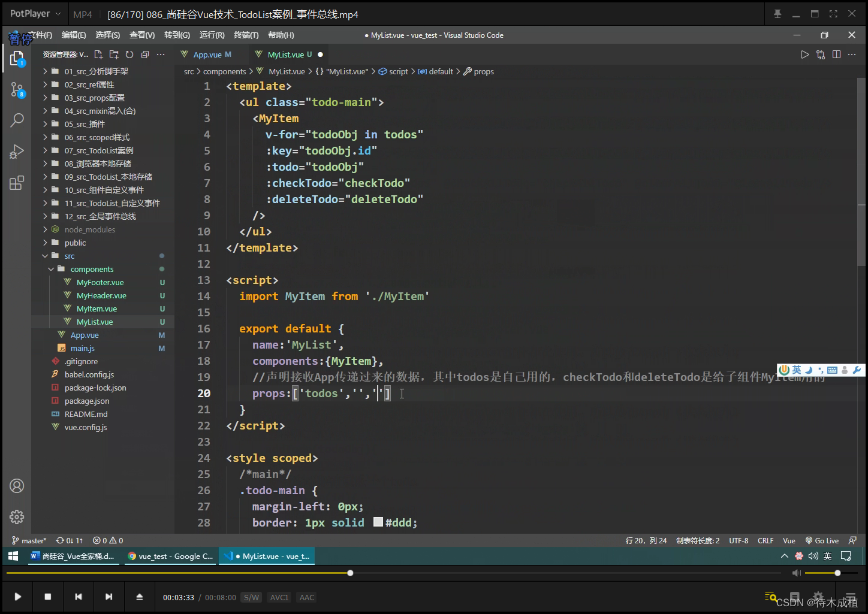This screenshot has width=868, height=614.
Task: Click the Windows Start button in video
Action: pyautogui.click(x=13, y=556)
